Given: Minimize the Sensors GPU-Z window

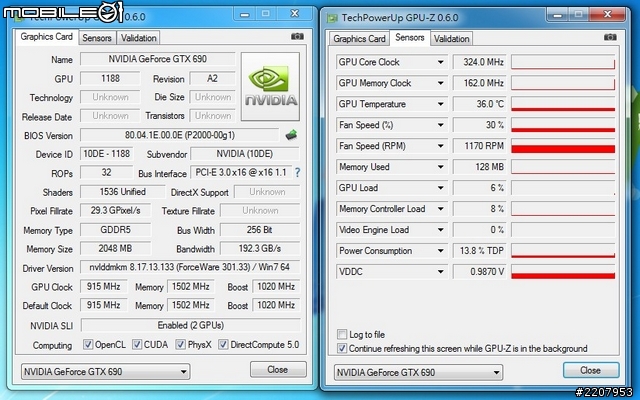Looking at the screenshot, I should click(557, 15).
